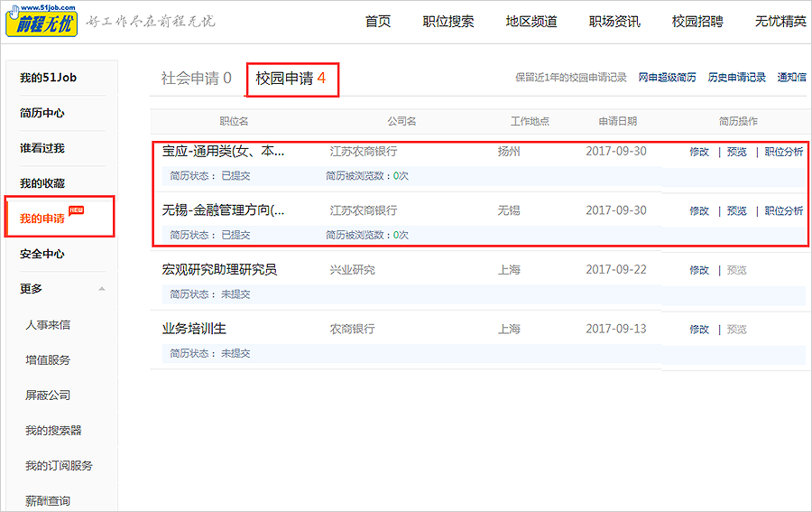Go to 地区频道 in navigation

coord(531,22)
